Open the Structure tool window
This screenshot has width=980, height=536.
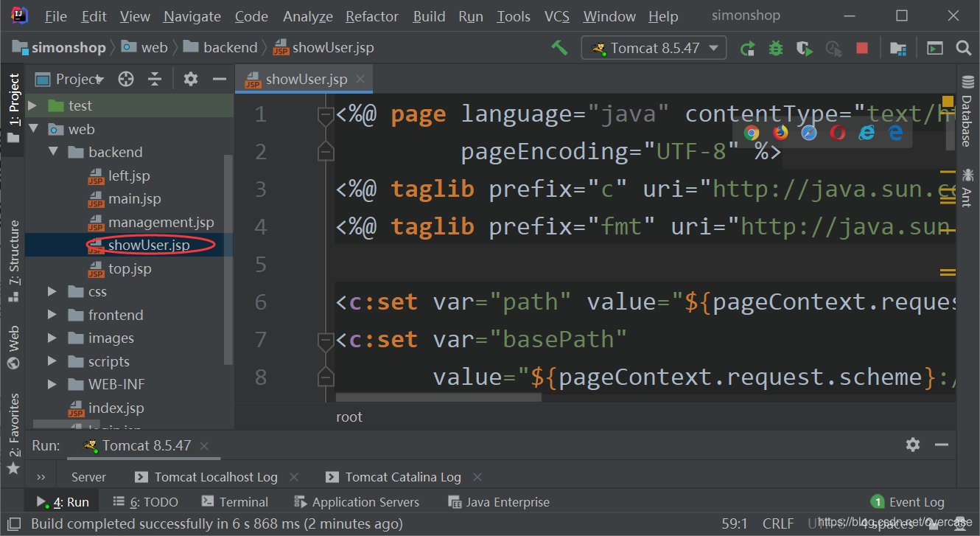click(13, 262)
